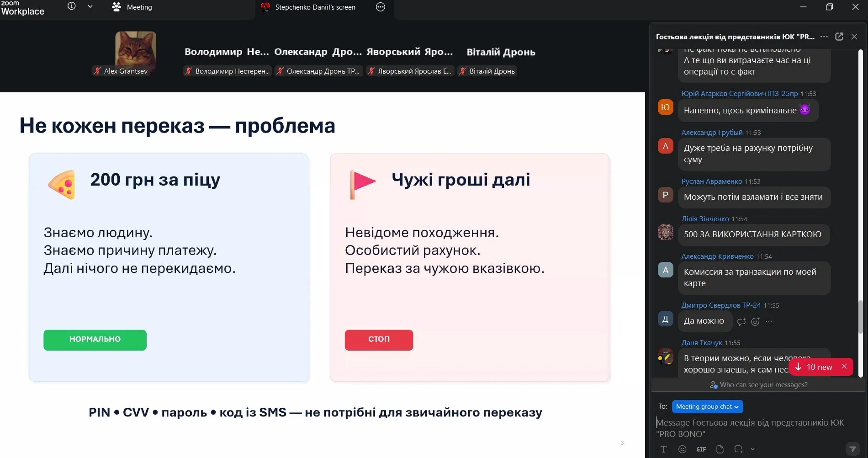Click the green НОРМАЛЬНО button on slide
868x458 pixels.
[95, 340]
